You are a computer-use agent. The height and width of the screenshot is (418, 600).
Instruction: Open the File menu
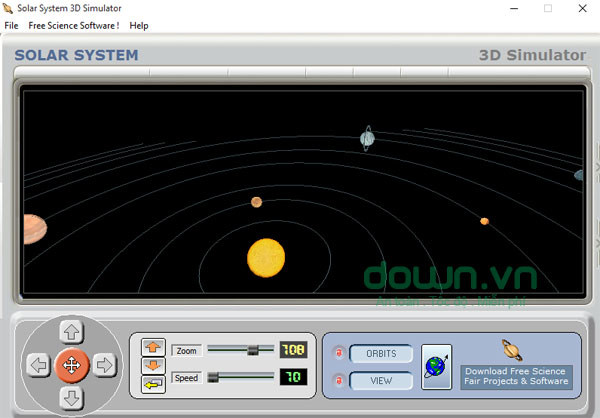pyautogui.click(x=11, y=26)
